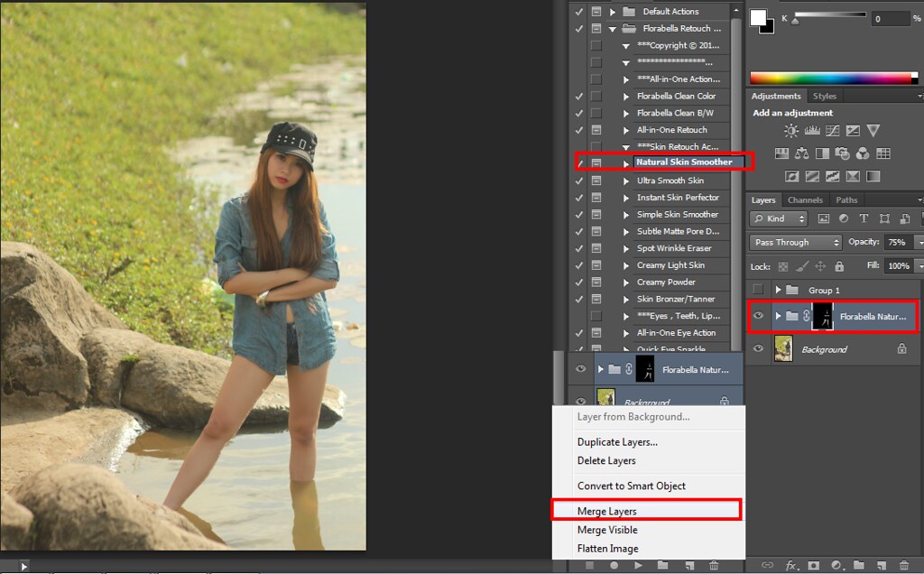The height and width of the screenshot is (574, 924).
Task: Click the lock all layers icon
Action: [x=839, y=266]
